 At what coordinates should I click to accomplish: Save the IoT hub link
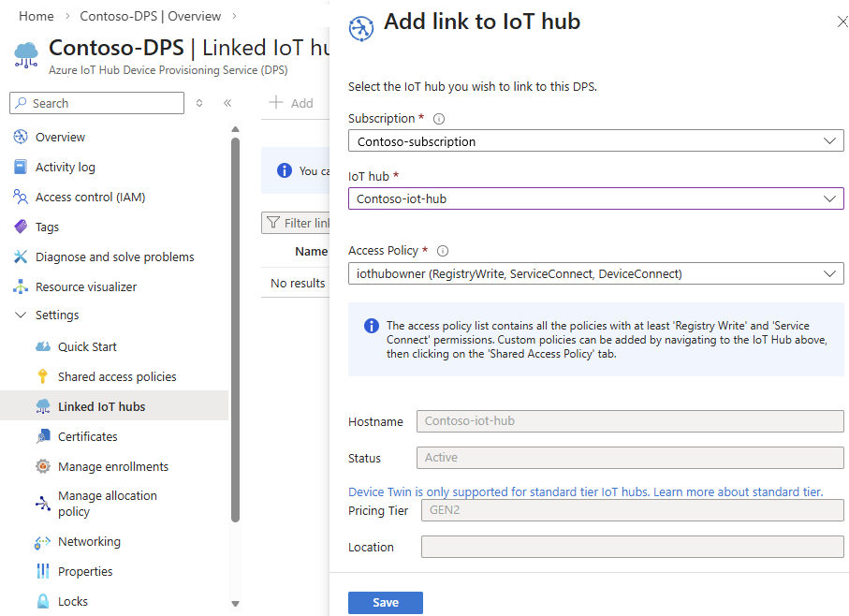(385, 602)
